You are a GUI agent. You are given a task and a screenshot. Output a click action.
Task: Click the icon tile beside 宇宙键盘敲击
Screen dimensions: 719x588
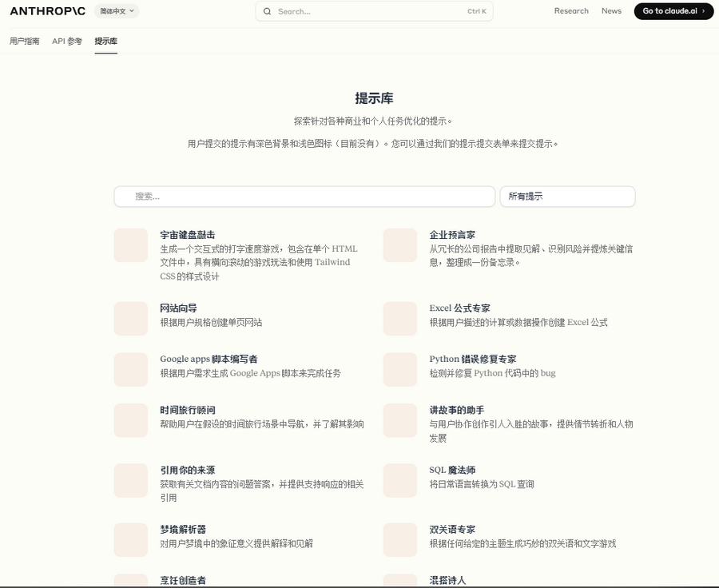click(131, 245)
